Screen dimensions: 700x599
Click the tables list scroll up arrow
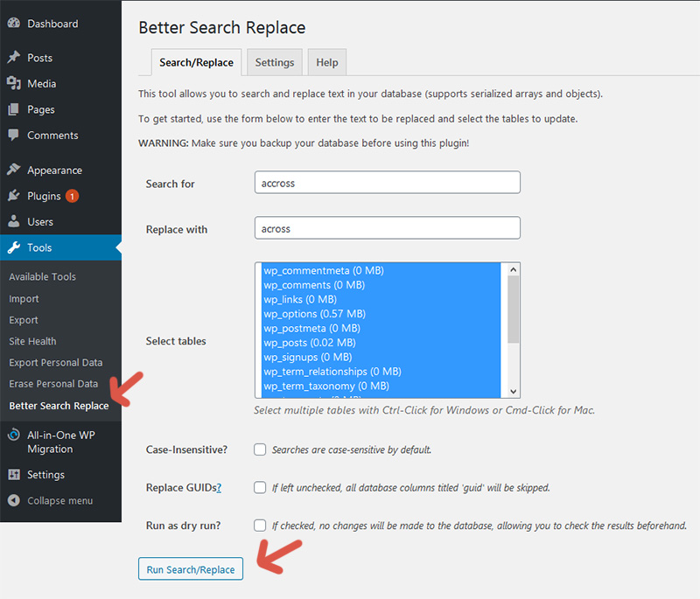(514, 269)
